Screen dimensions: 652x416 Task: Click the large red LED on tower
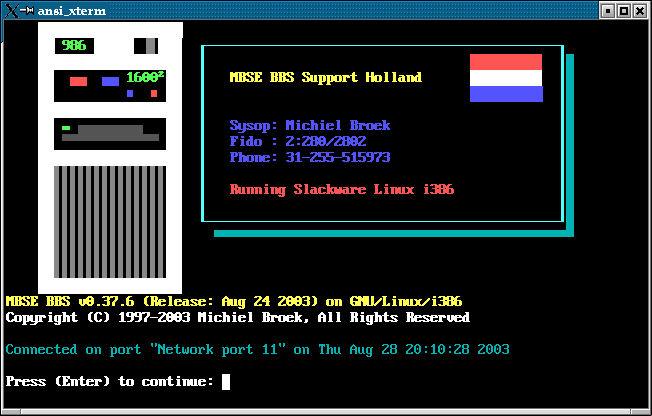(78, 81)
